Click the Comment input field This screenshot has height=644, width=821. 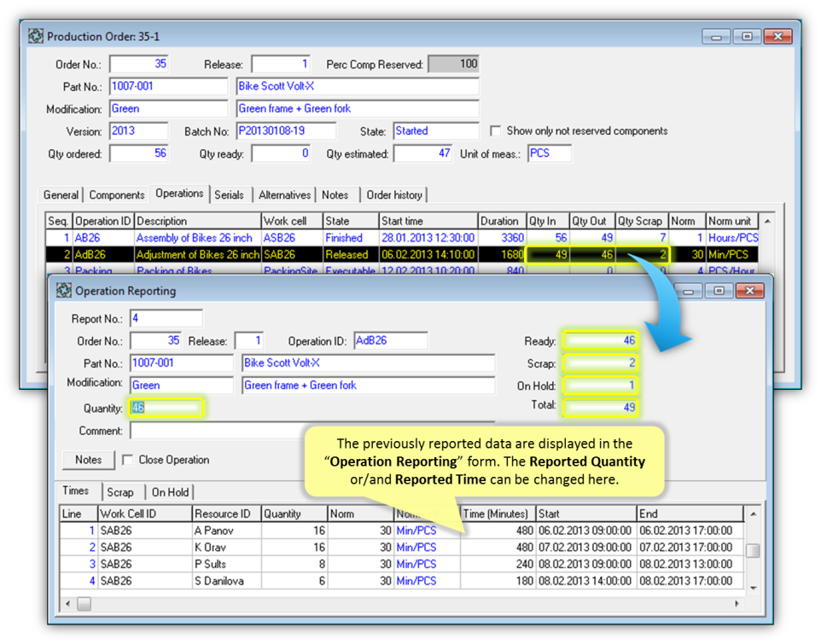pyautogui.click(x=312, y=431)
